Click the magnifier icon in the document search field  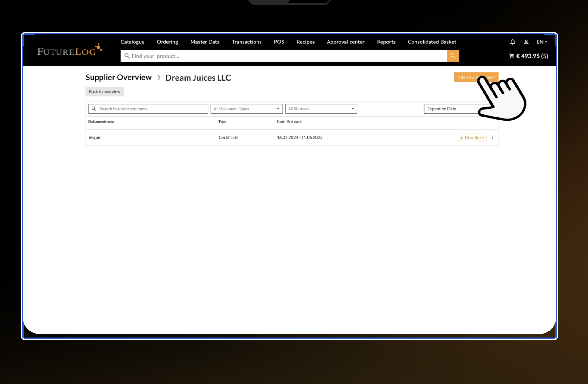tap(94, 109)
